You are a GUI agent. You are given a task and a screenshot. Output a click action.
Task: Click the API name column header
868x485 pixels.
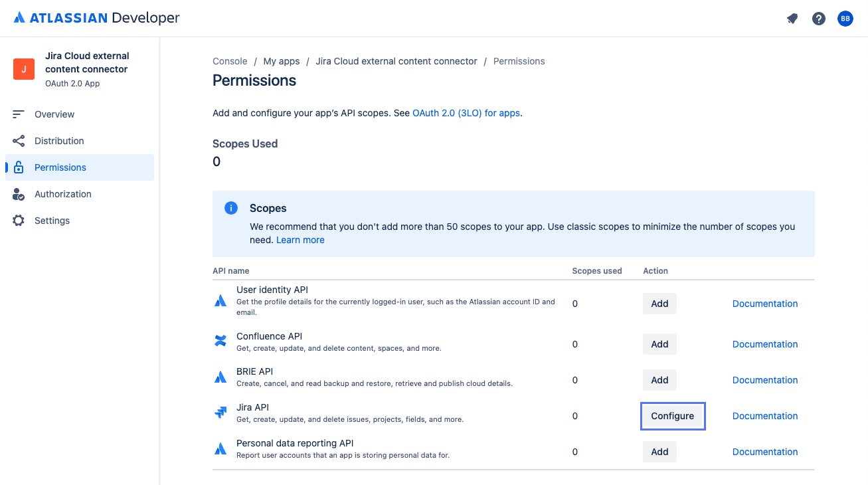pos(231,271)
